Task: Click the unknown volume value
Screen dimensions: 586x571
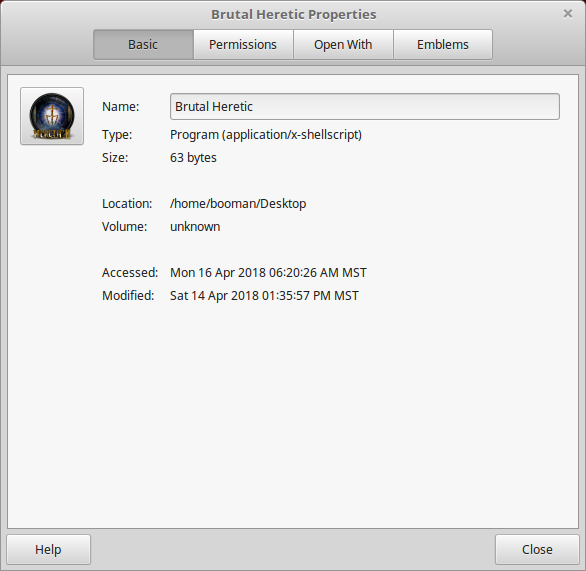Action: pos(195,227)
